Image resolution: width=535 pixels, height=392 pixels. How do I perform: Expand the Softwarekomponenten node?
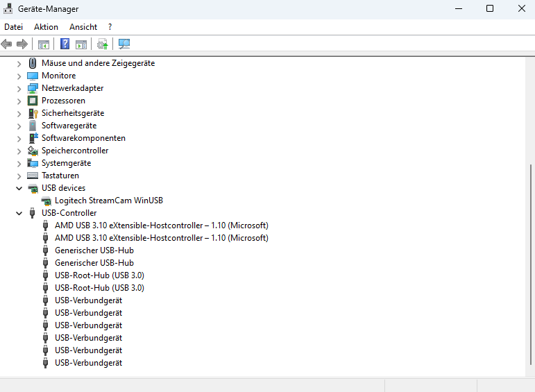point(19,139)
